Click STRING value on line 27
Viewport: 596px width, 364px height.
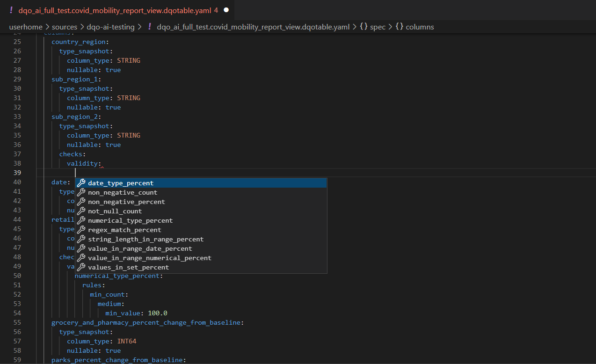click(x=129, y=60)
